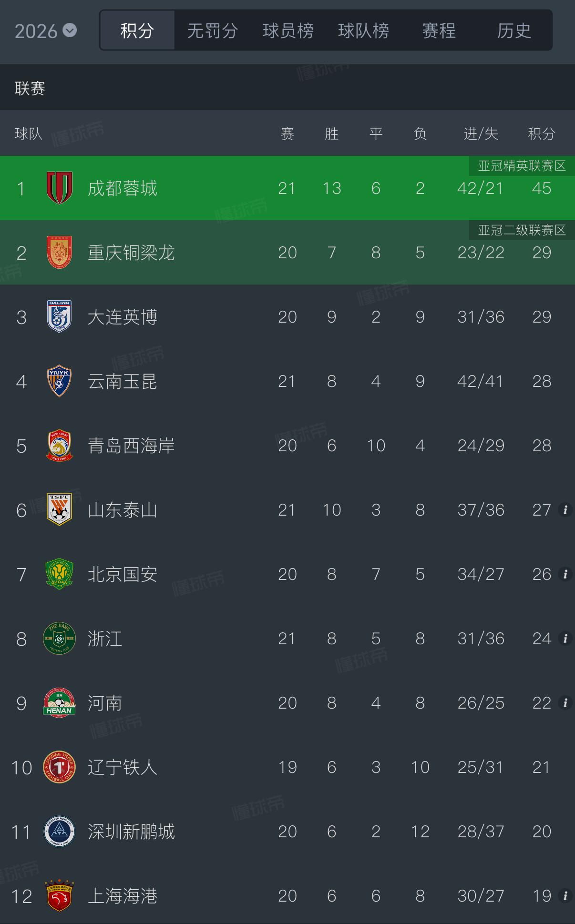
Task: Tap the info icon beside 上海海港 points
Action: pyautogui.click(x=565, y=896)
